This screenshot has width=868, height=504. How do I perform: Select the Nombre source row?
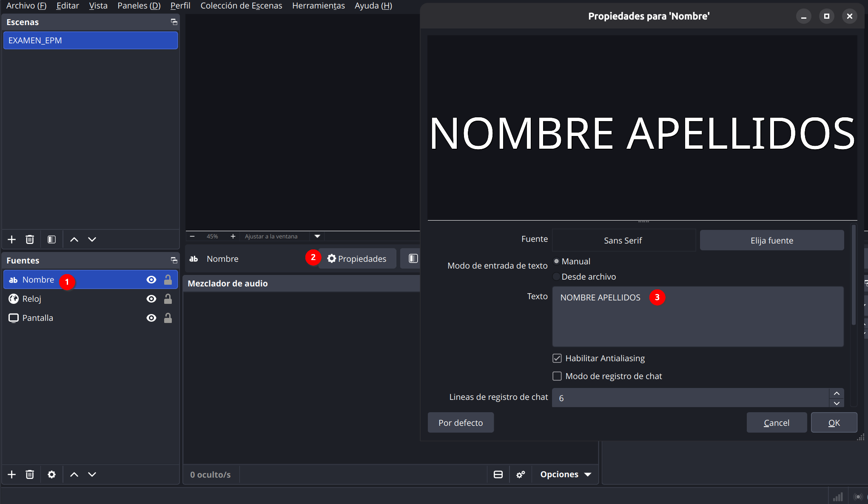click(91, 280)
